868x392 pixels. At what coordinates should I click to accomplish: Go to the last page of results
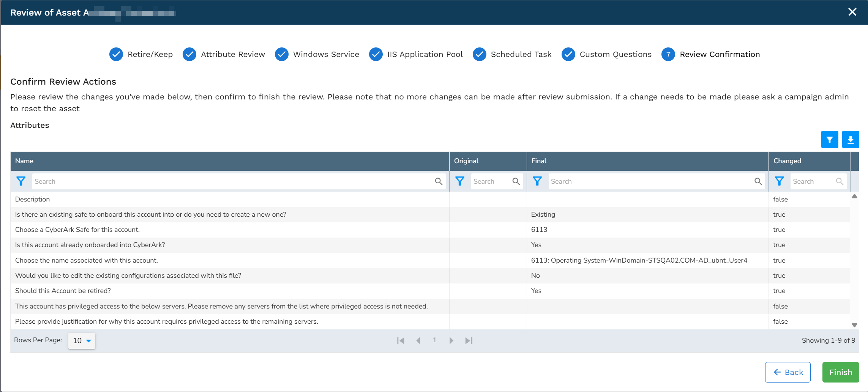(469, 340)
